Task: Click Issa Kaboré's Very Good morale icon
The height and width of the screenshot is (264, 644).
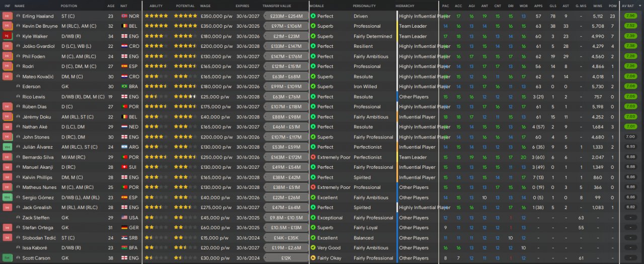Action: 313,248
